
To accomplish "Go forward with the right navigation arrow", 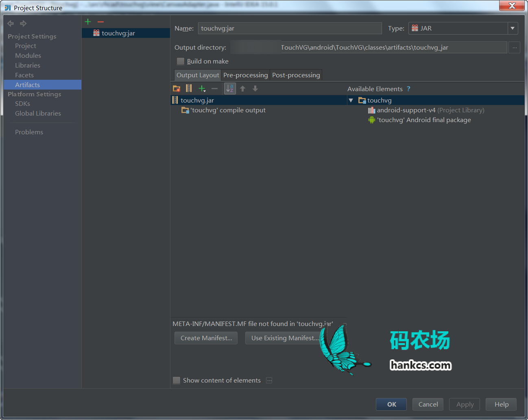I will point(23,24).
